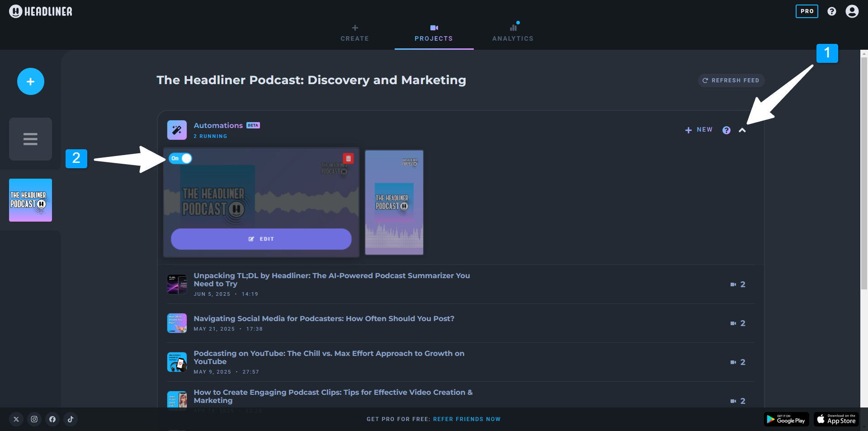Click video count for Navigating Social Media episode

738,323
